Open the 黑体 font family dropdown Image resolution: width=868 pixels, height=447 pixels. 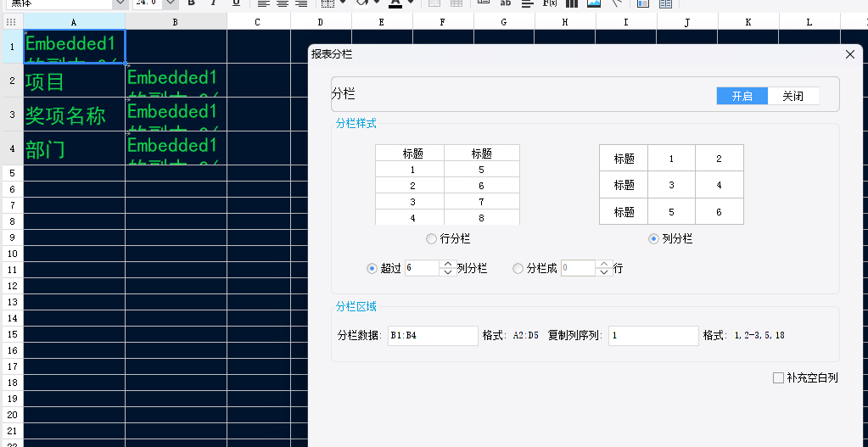coord(120,3)
